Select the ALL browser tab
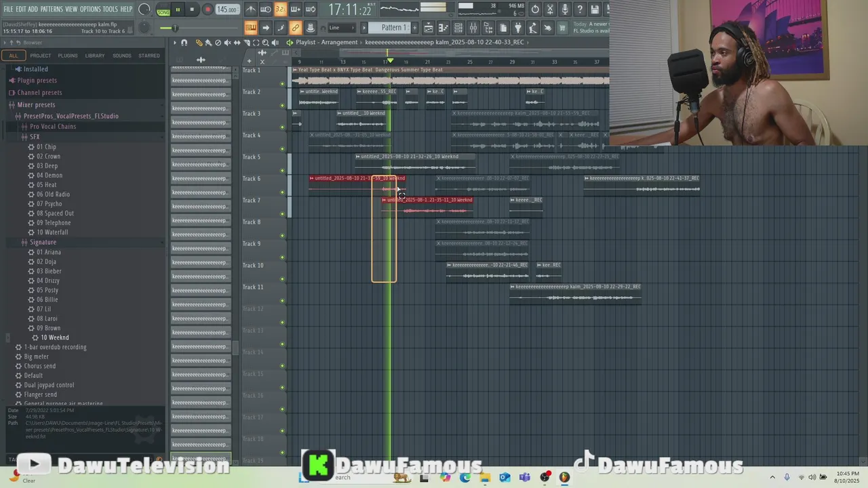 tap(14, 56)
